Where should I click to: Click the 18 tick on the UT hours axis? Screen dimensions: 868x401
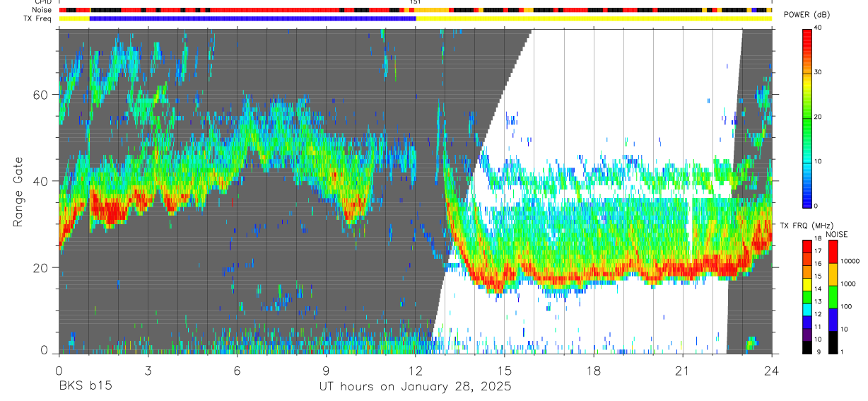(x=594, y=370)
